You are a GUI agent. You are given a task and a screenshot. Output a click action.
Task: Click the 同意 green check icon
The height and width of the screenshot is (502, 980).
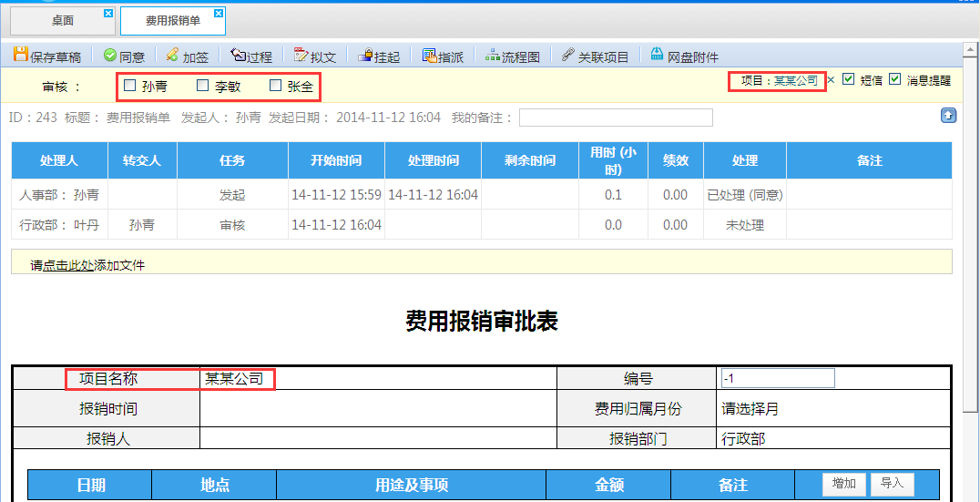(x=110, y=55)
